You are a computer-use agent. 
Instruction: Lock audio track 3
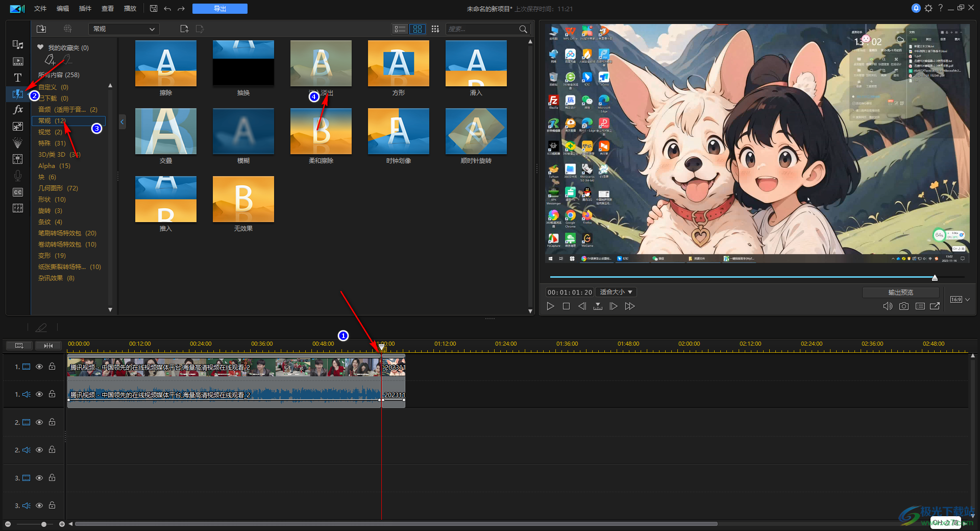(x=52, y=505)
